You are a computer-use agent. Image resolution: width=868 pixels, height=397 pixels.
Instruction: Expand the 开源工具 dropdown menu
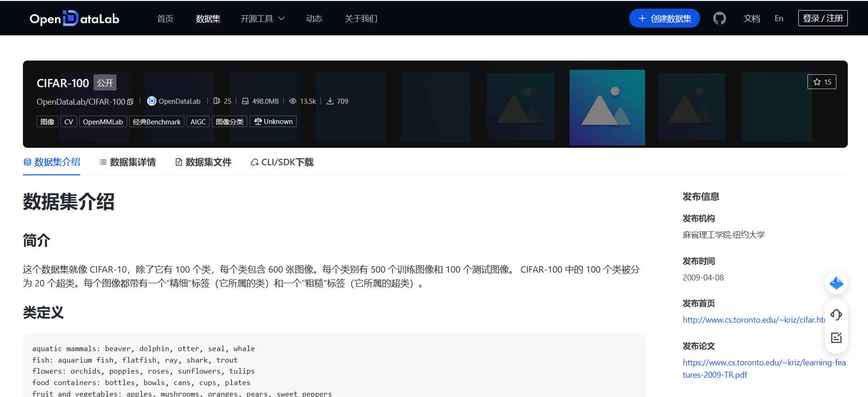263,18
